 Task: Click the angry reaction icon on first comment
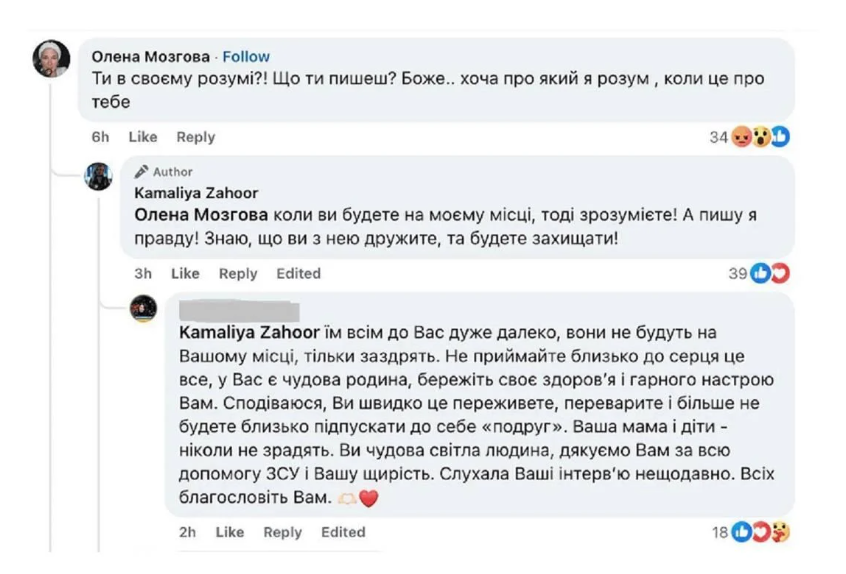click(x=741, y=137)
